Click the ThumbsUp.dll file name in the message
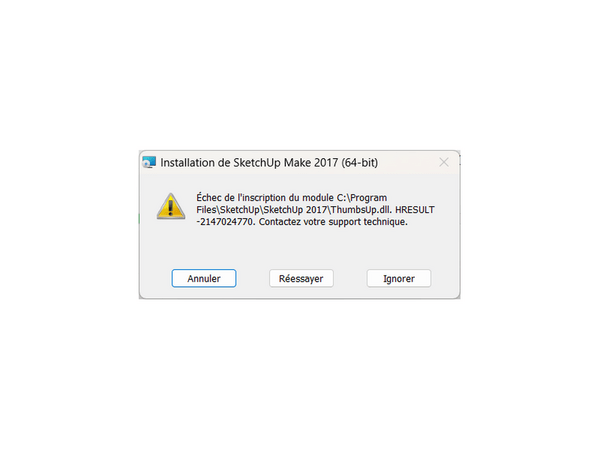Screen dimensions: 600x450 [361, 210]
